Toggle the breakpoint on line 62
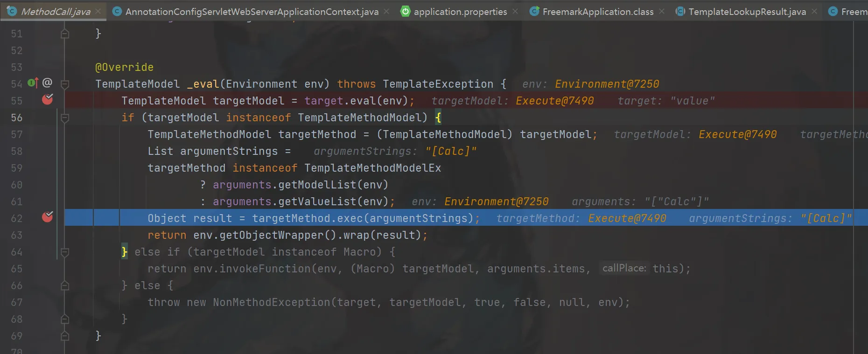Viewport: 868px width, 354px height. pos(47,217)
